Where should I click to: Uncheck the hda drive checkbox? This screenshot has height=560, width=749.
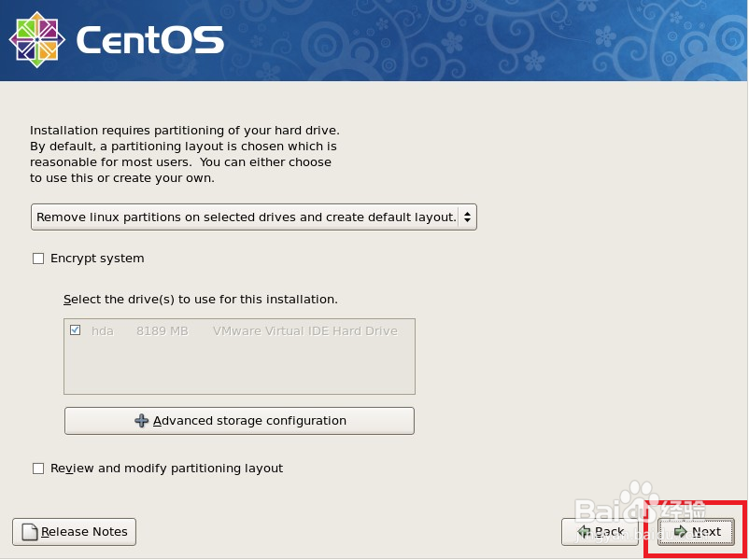[75, 329]
